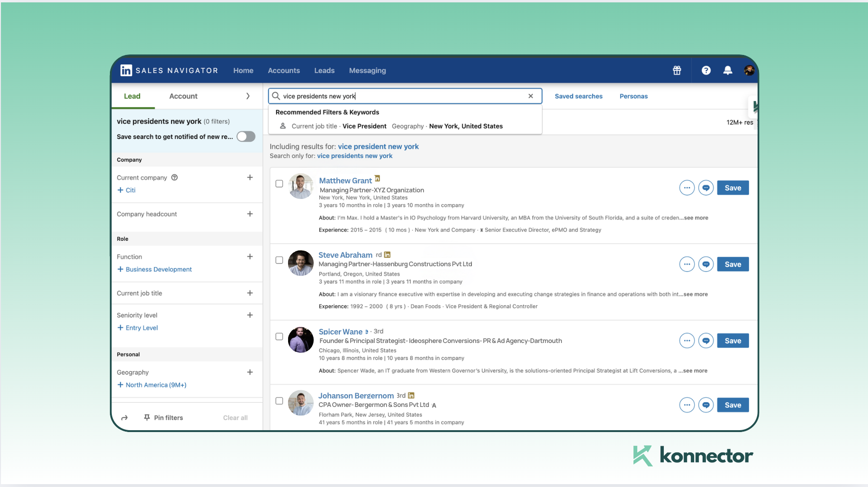This screenshot has width=868, height=487.
Task: Expand see more in Steve Abraham's About
Action: coord(696,294)
